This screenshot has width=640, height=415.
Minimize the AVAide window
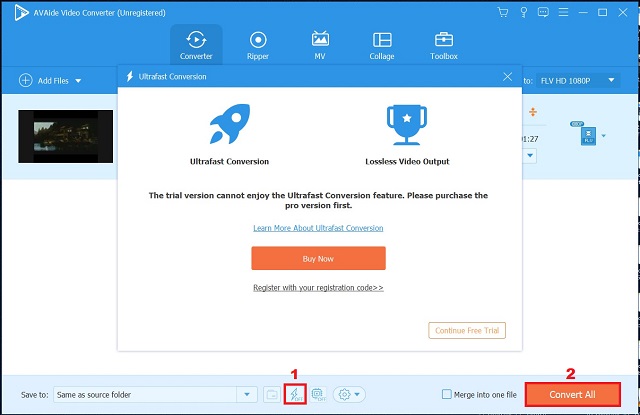point(583,13)
